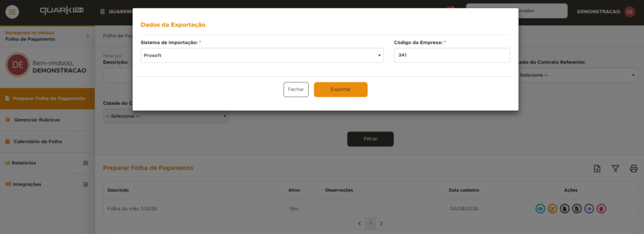644x234 pixels.
Task: Click first black document icon in Ações
Action: 565,209
